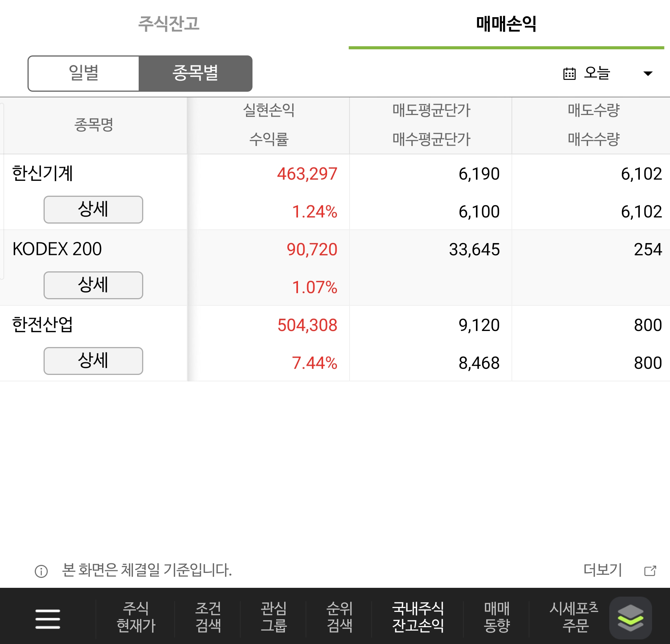
Task: Tap the green layers icon
Action: pos(630,618)
